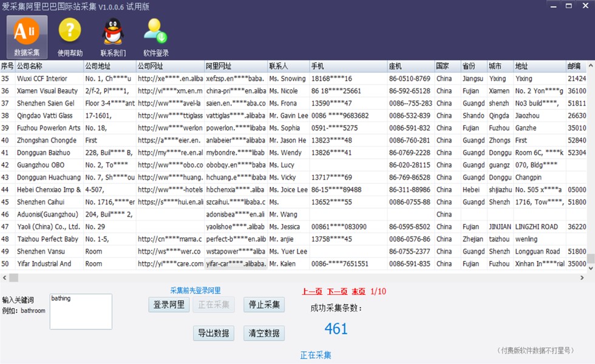Select the Xiamen Visual Beauty company cell
Image resolution: width=595 pixels, height=364 pixels.
(49, 91)
